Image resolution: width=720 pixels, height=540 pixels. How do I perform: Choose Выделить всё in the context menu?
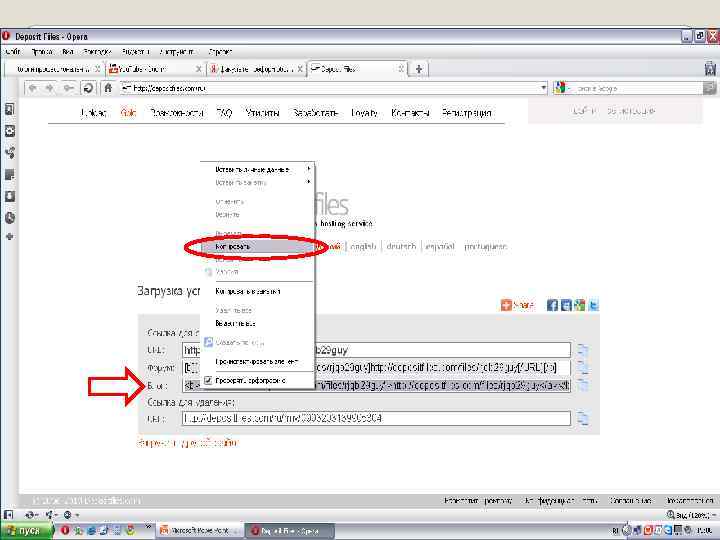[x=257, y=323]
